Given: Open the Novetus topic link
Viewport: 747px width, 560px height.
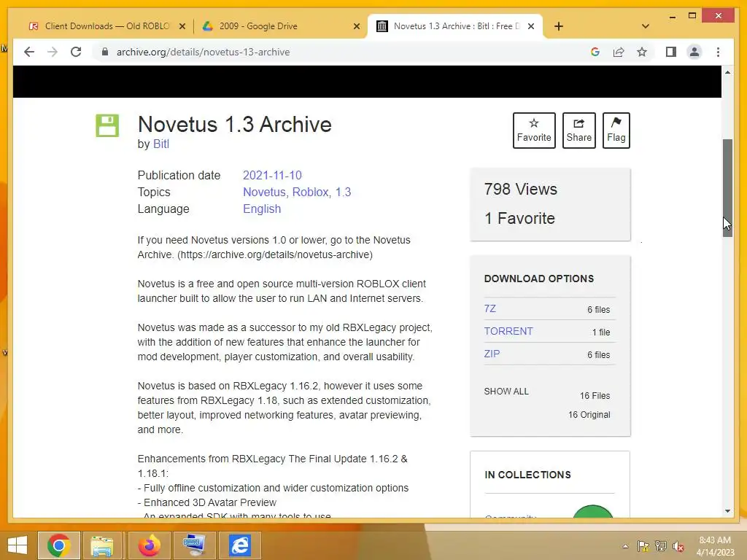Looking at the screenshot, I should click(264, 192).
